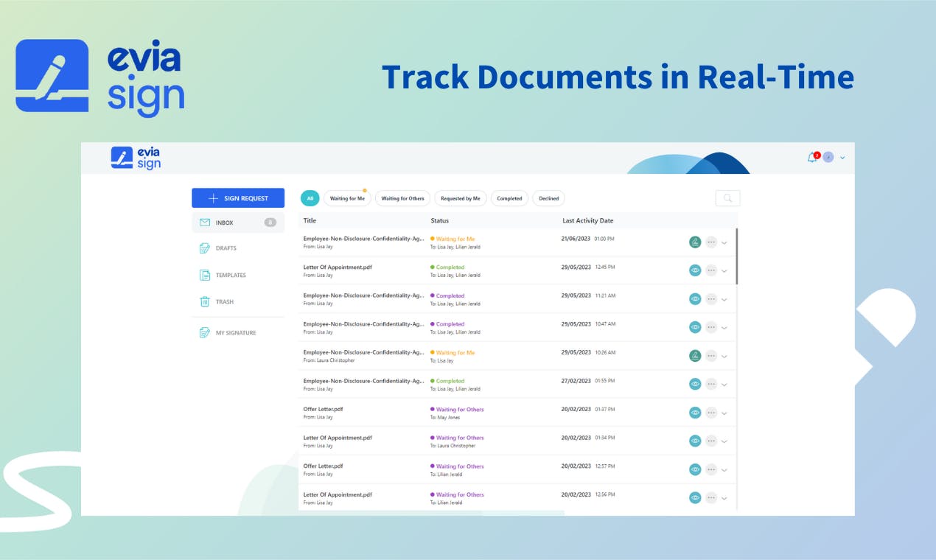This screenshot has width=936, height=560.
Task: Open the notifications bell
Action: pos(812,157)
